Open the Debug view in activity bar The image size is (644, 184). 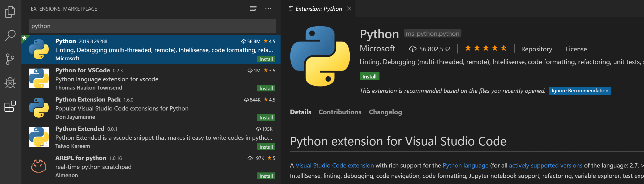pos(10,82)
